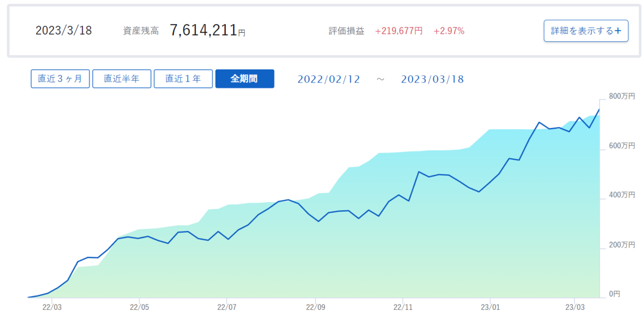
Task: Click the 22/09 x-axis label
Action: [316, 307]
